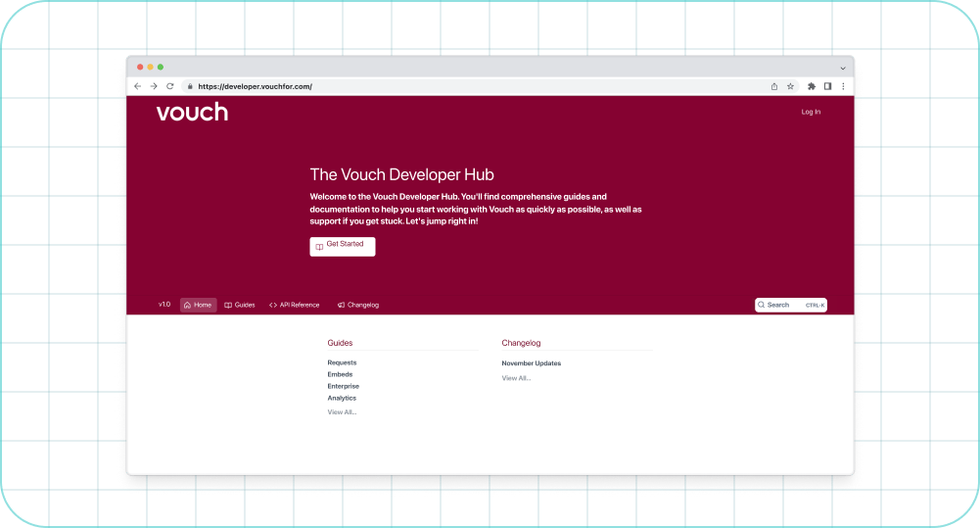The image size is (980, 528).
Task: Click the Get Started button
Action: pos(343,247)
